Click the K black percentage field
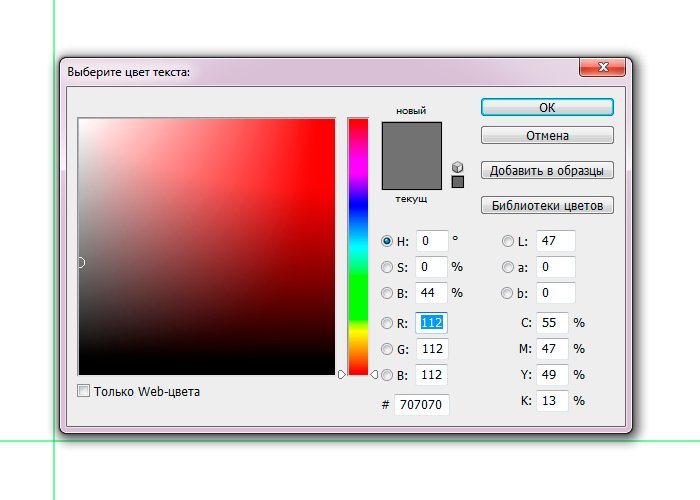The image size is (700, 500). point(552,401)
